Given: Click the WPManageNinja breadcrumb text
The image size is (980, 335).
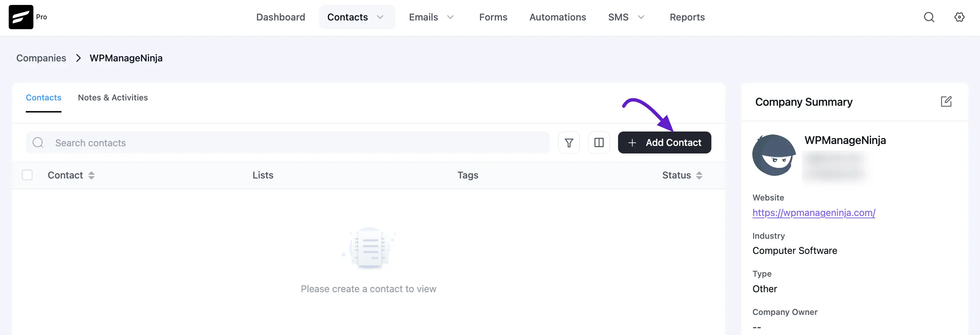Looking at the screenshot, I should 126,58.
